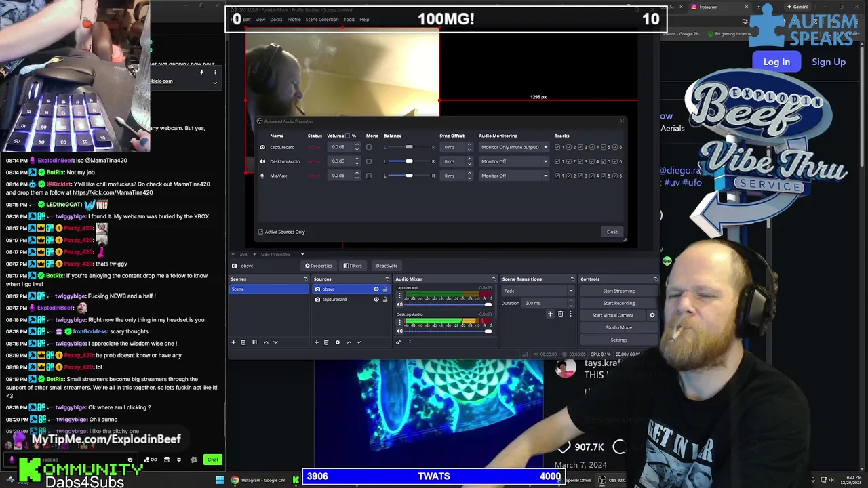The width and height of the screenshot is (868, 488).
Task: Open Audio Mixer footer three-dot menu
Action: (x=410, y=342)
